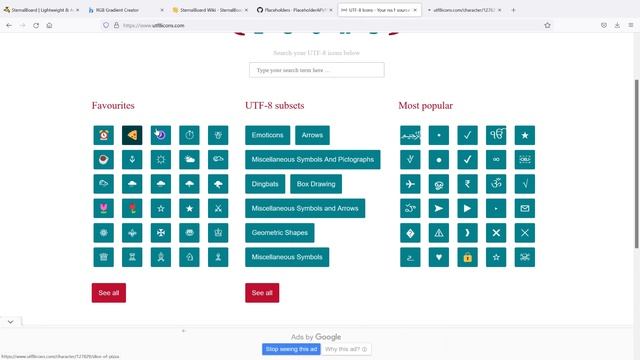
Task: Click the address bar URL
Action: tap(153, 25)
